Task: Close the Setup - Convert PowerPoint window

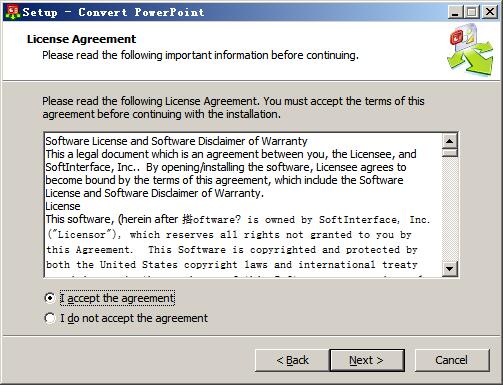Action: (490, 12)
